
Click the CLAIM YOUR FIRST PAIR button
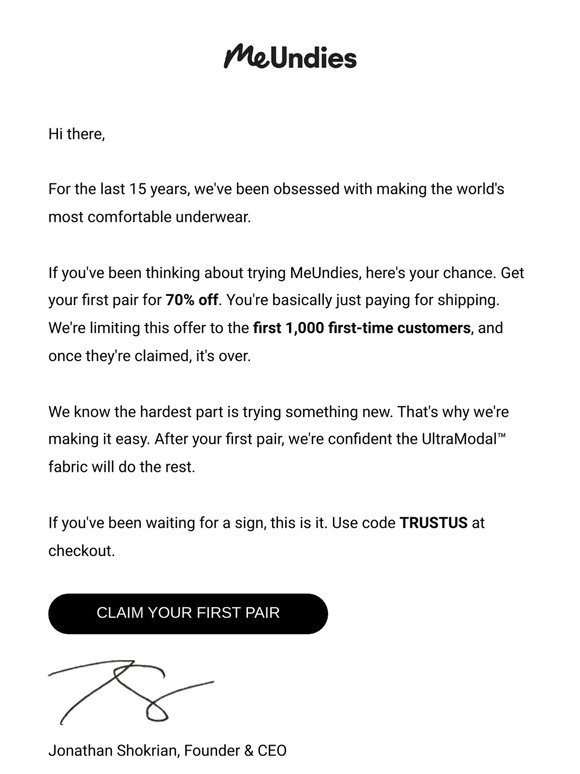coord(188,613)
